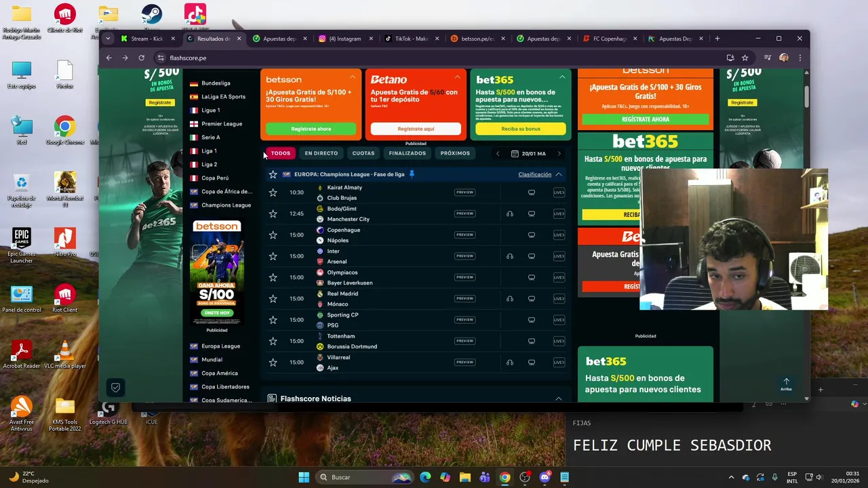Open PREVIEW for Inter vs Arsenal
Image resolution: width=868 pixels, height=488 pixels.
pyautogui.click(x=465, y=256)
